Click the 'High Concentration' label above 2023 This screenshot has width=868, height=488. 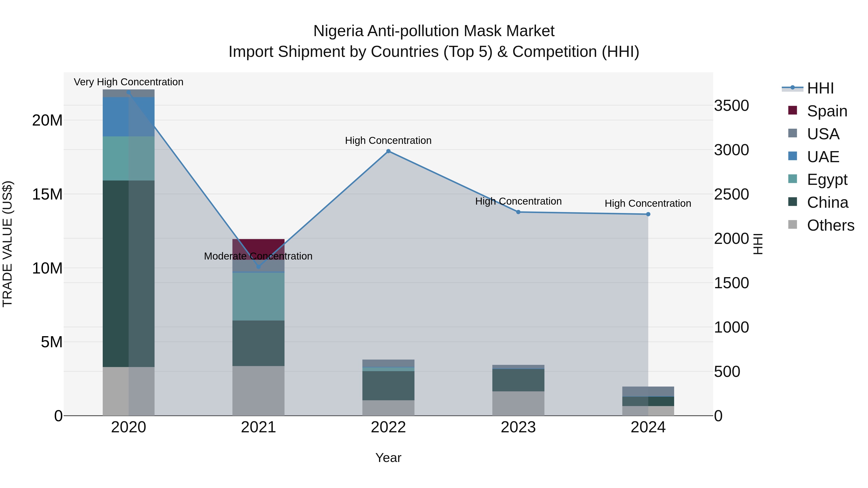518,201
